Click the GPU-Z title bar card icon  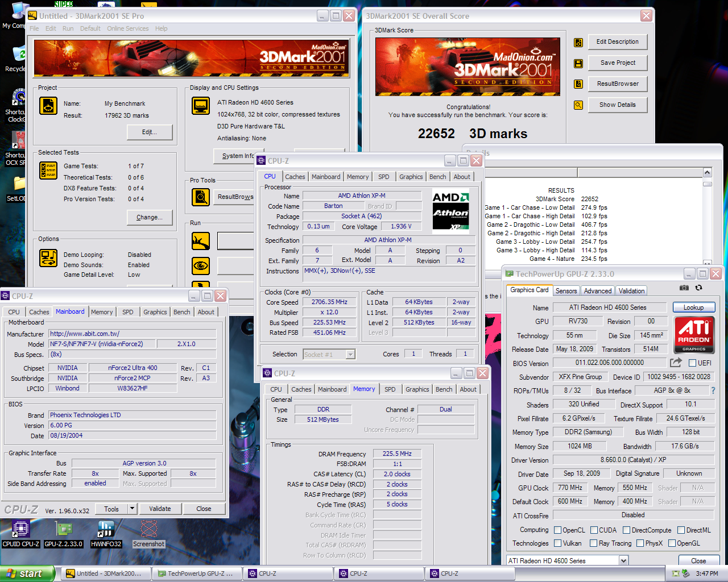[510, 274]
